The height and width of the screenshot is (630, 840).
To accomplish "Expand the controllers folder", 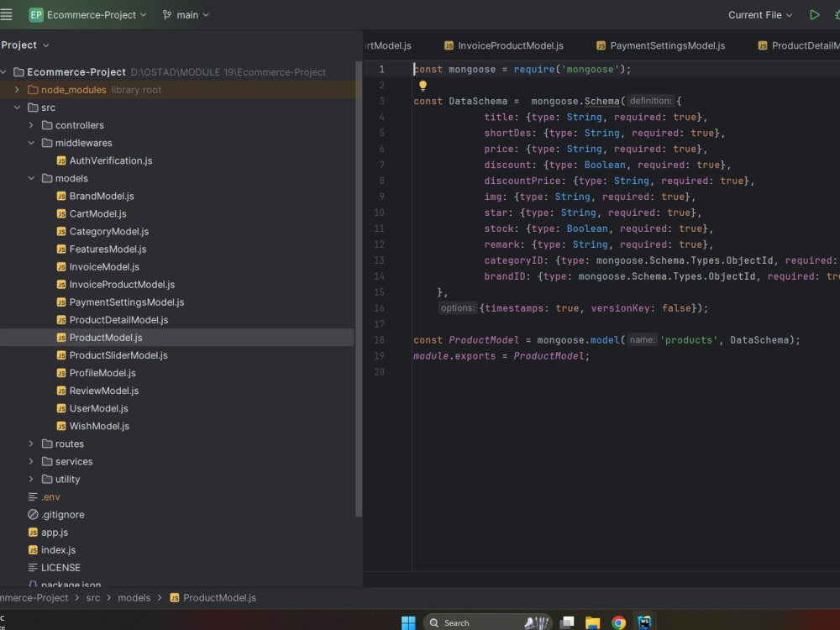I will (31, 125).
